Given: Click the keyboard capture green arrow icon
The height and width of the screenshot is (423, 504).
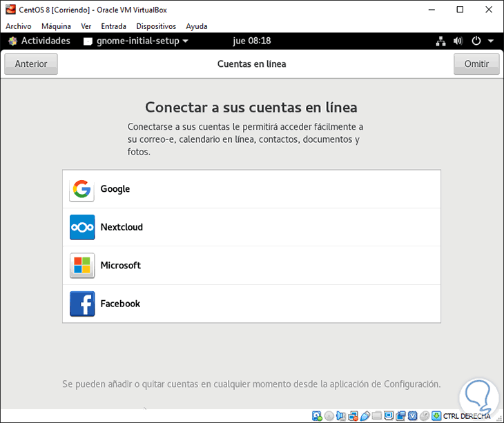Looking at the screenshot, I should point(436,416).
